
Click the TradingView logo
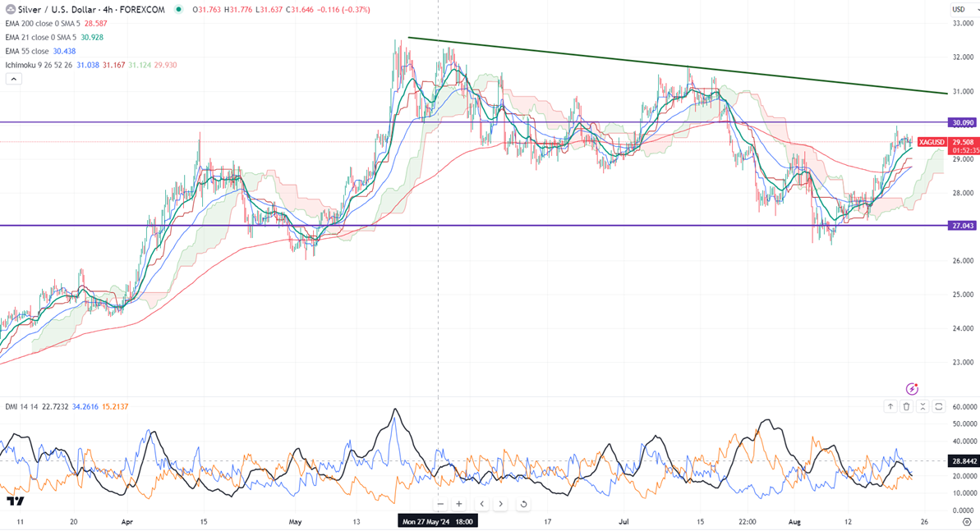(15, 501)
